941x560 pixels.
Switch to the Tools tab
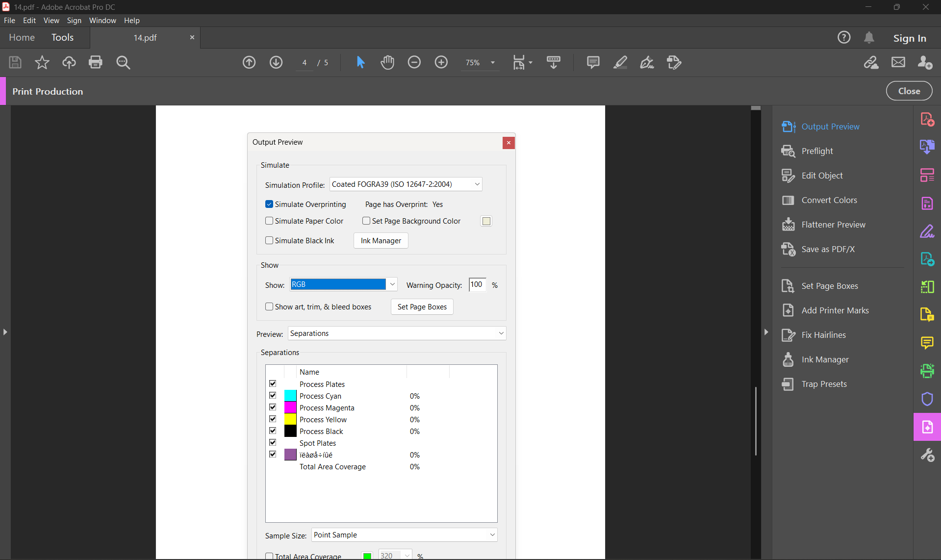tap(62, 37)
